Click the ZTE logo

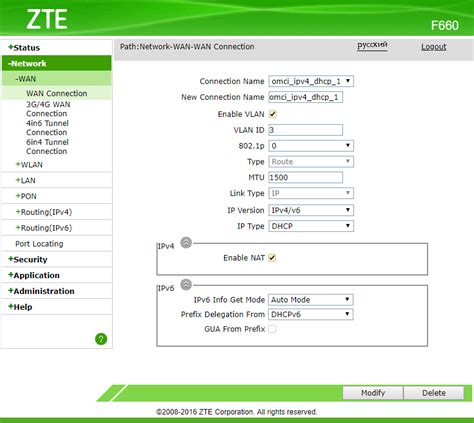point(47,19)
